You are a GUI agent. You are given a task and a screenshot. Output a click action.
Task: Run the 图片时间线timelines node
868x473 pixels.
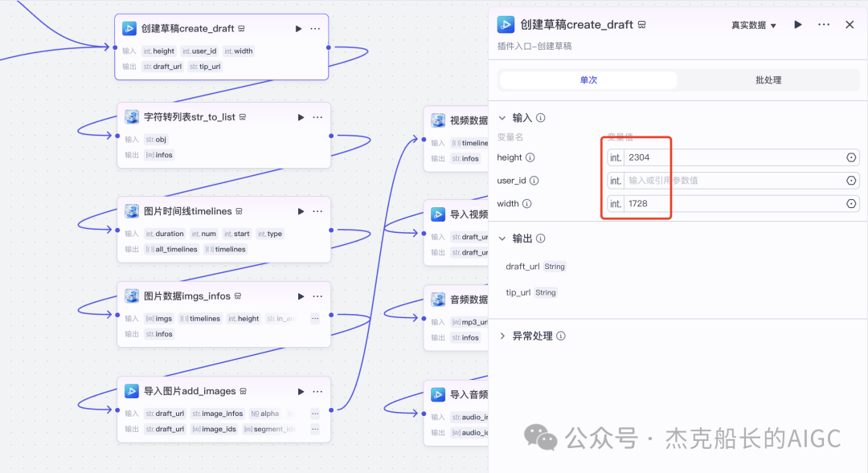(x=301, y=211)
